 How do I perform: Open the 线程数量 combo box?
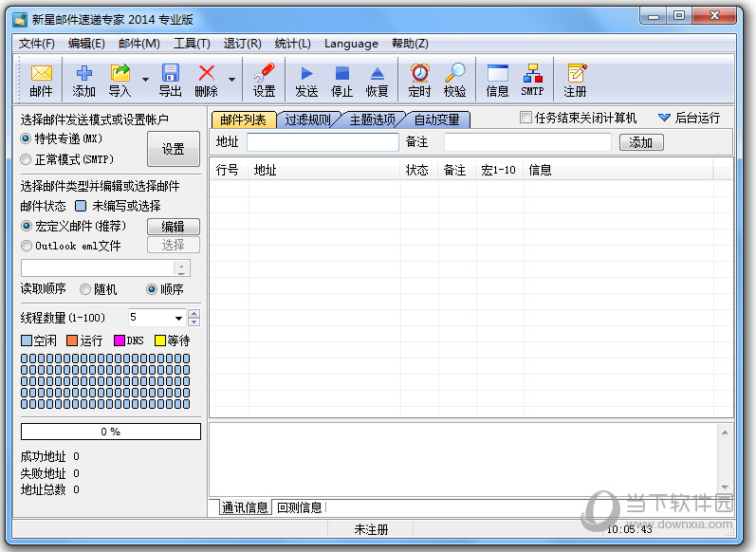point(157,318)
